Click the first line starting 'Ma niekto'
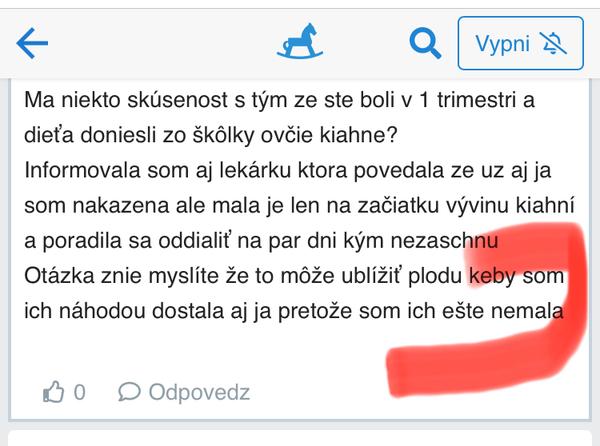The image size is (600, 446). (x=280, y=100)
